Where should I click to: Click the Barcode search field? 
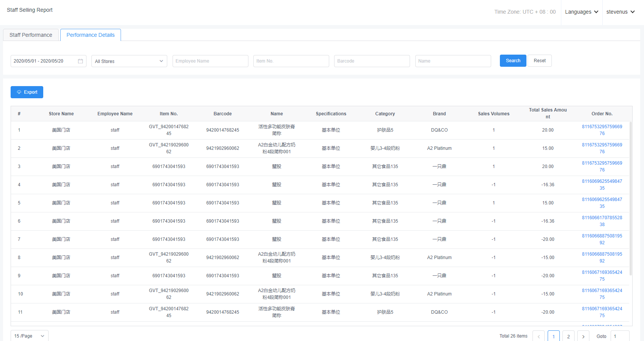pyautogui.click(x=372, y=61)
